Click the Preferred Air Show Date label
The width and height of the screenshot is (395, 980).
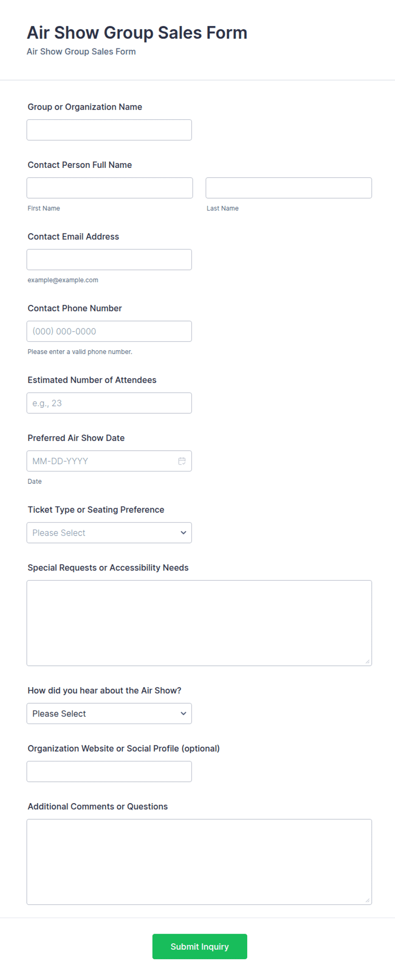[x=76, y=438]
